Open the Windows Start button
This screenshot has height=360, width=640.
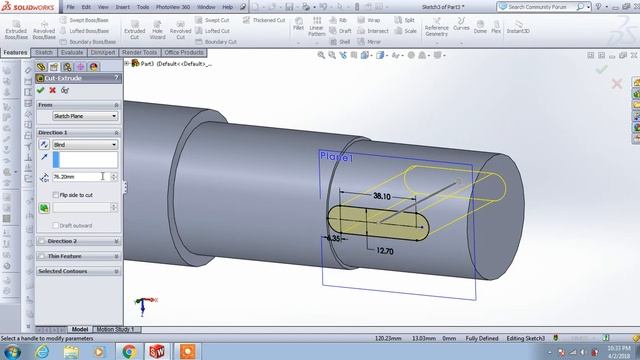coord(13,351)
